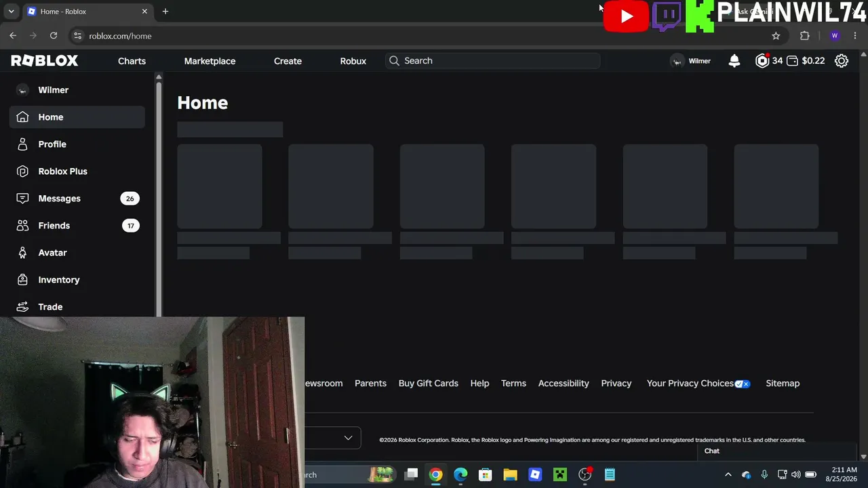868x488 pixels.
Task: Open the notifications bell
Action: click(x=734, y=61)
